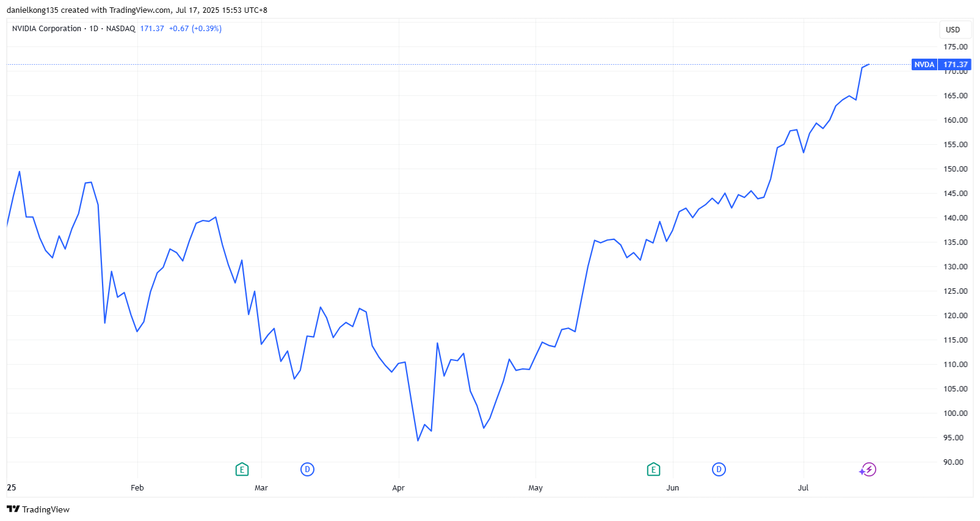Open the USD currency selector
This screenshot has height=521, width=980.
coord(953,30)
